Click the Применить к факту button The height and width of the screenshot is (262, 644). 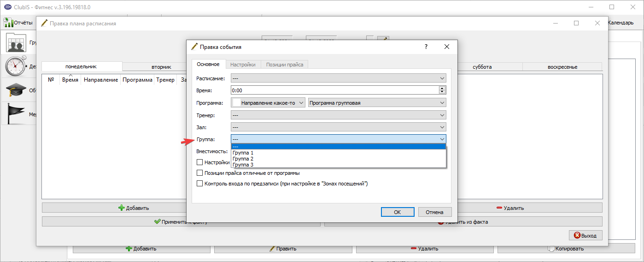coord(181,222)
